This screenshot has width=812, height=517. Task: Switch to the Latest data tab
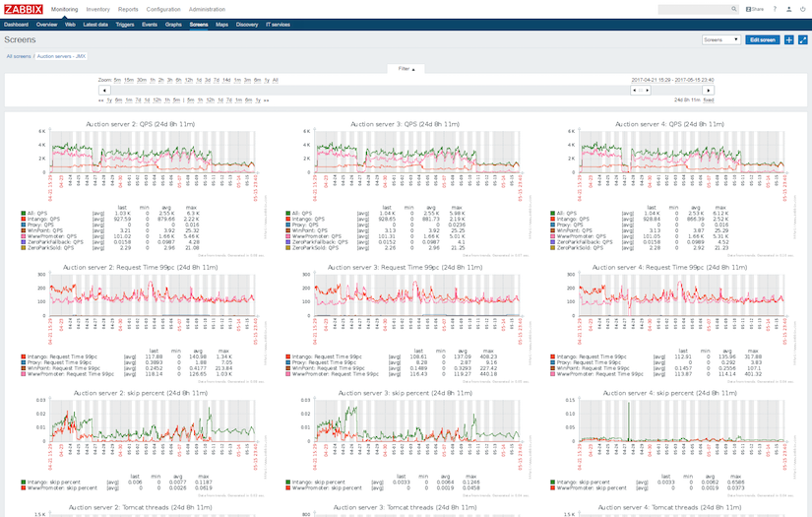[95, 25]
